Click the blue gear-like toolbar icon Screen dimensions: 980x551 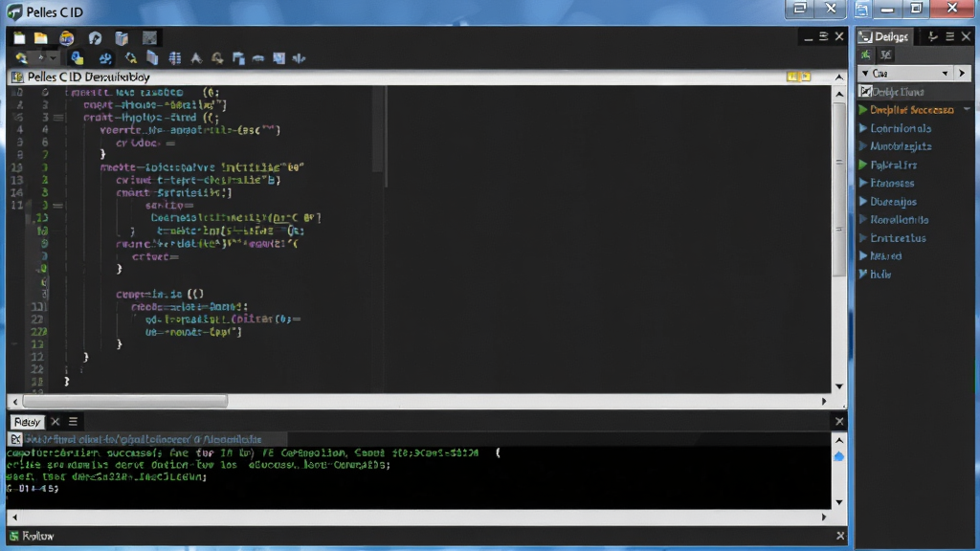pyautogui.click(x=105, y=58)
